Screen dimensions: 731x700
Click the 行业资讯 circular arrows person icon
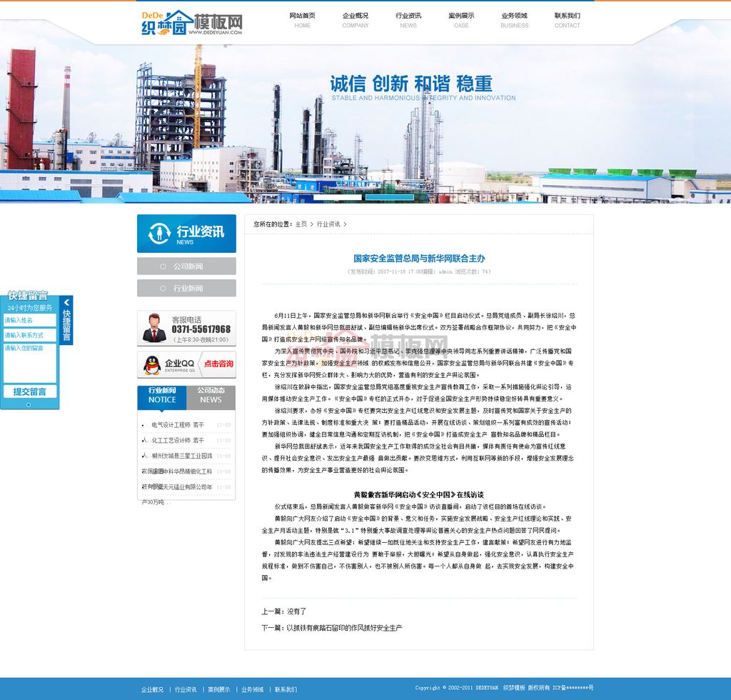tap(158, 234)
